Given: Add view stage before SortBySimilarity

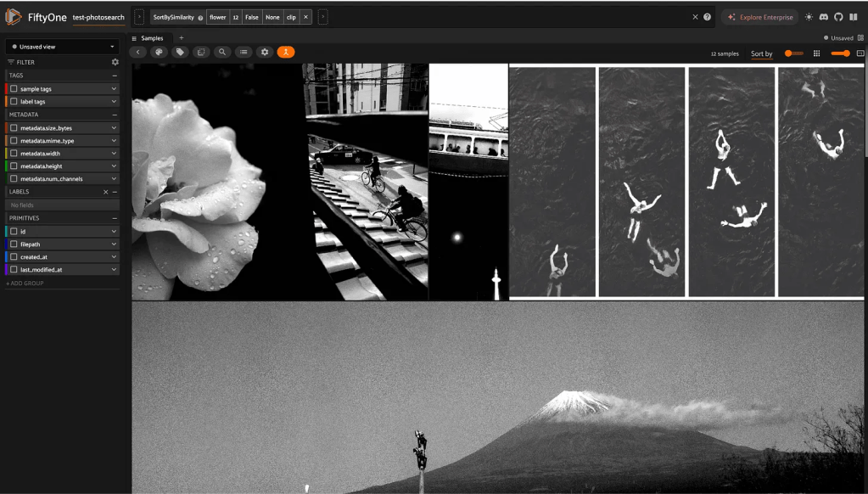Looking at the screenshot, I should 139,17.
